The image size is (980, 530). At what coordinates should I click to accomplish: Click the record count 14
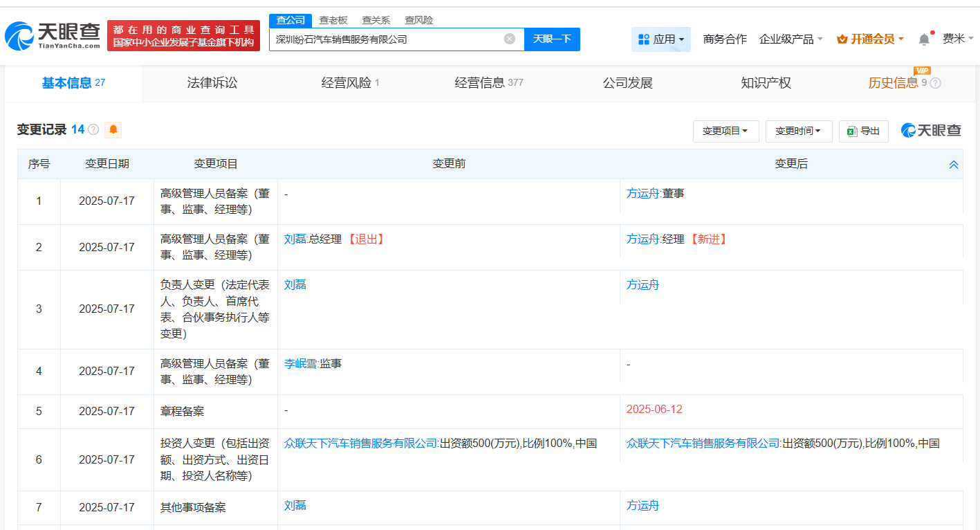tap(77, 129)
